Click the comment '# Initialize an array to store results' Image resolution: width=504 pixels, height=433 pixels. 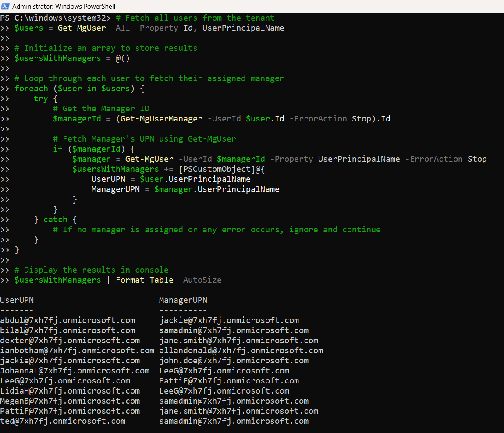point(106,48)
